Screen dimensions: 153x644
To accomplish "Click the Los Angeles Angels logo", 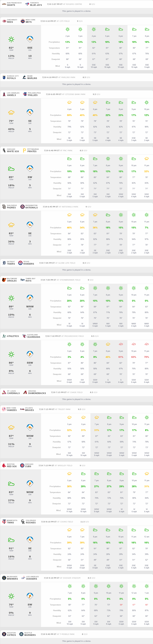I will click(x=4, y=94).
